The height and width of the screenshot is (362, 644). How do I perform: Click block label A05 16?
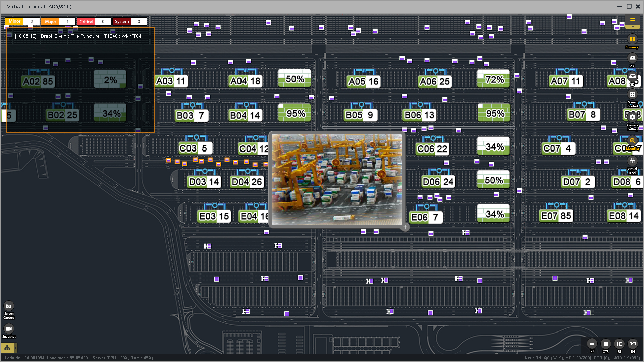363,81
